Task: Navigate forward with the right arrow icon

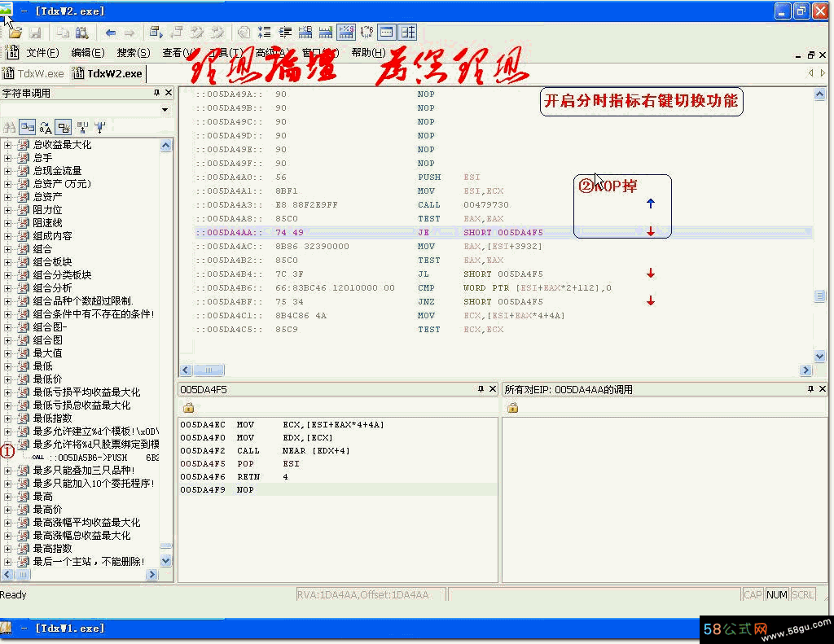Action: click(x=129, y=33)
